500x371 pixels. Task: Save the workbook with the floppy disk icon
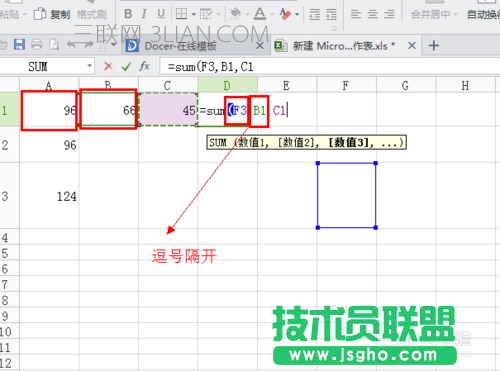[x=19, y=44]
